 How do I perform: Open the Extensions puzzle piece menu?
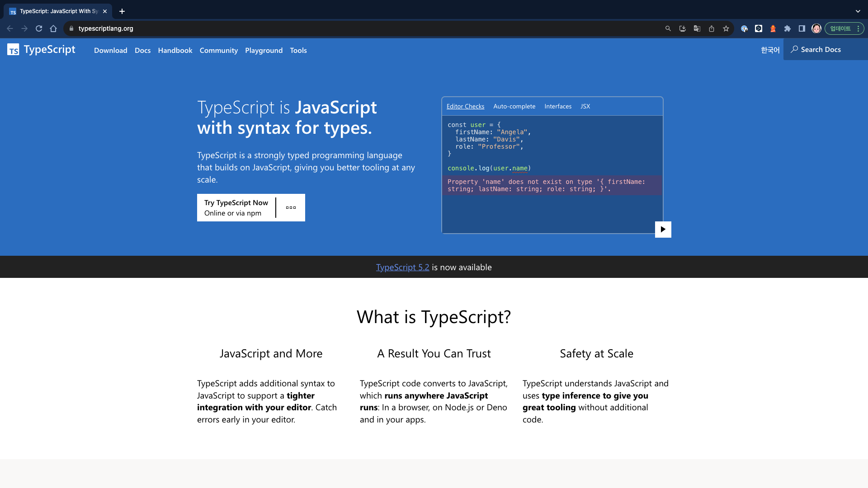coord(788,28)
